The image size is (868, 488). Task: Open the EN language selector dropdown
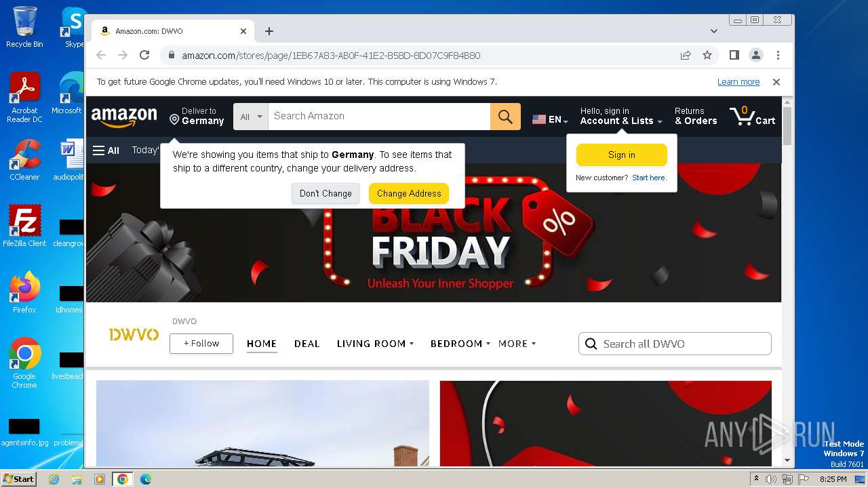pos(550,119)
